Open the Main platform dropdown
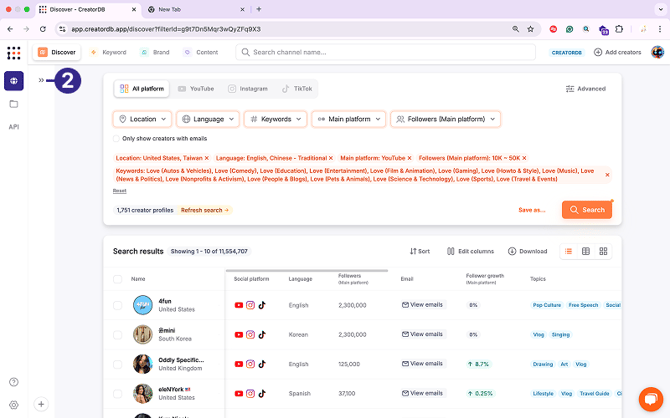The image size is (670, 418). pos(349,119)
